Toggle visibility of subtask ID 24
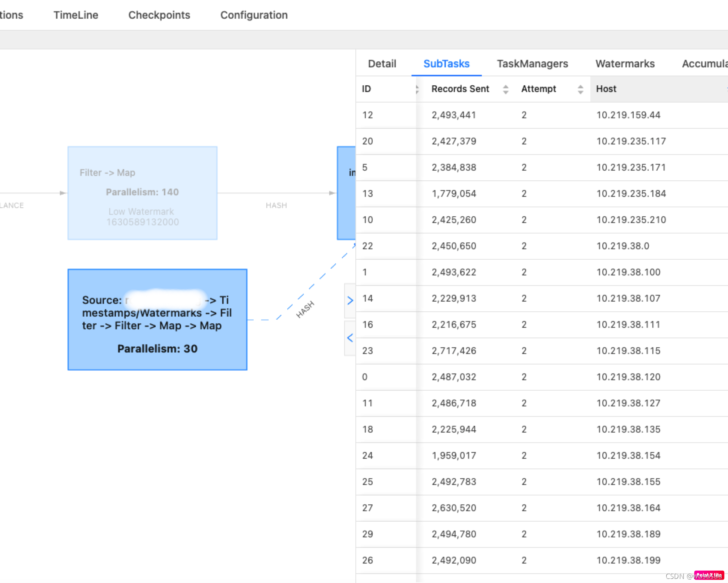The image size is (728, 583). pos(368,456)
